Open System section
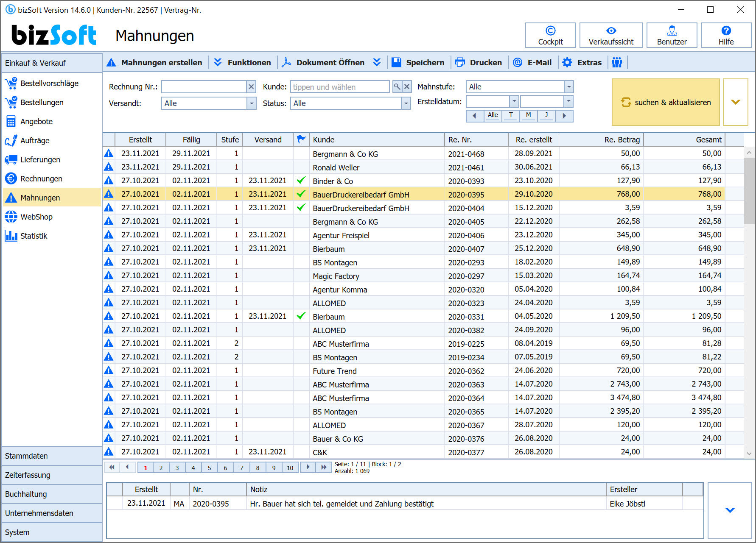The height and width of the screenshot is (543, 756). [x=52, y=532]
